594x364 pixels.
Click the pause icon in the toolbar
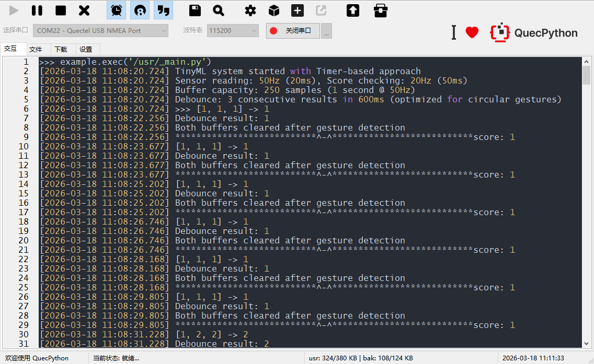37,10
